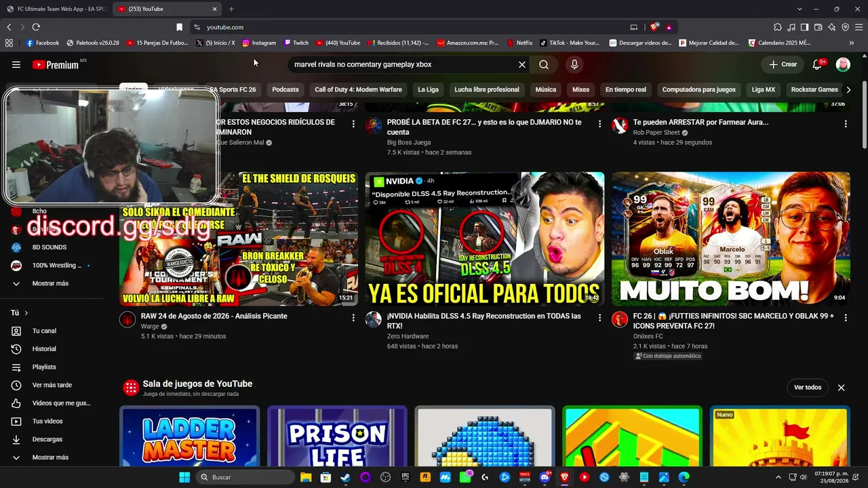868x488 pixels.
Task: Click the Ver todos games button
Action: 808,388
